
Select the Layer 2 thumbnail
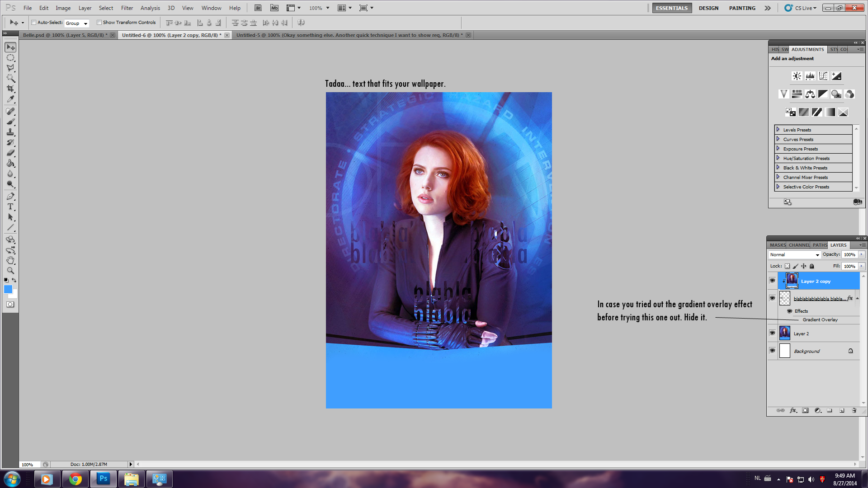coord(785,333)
